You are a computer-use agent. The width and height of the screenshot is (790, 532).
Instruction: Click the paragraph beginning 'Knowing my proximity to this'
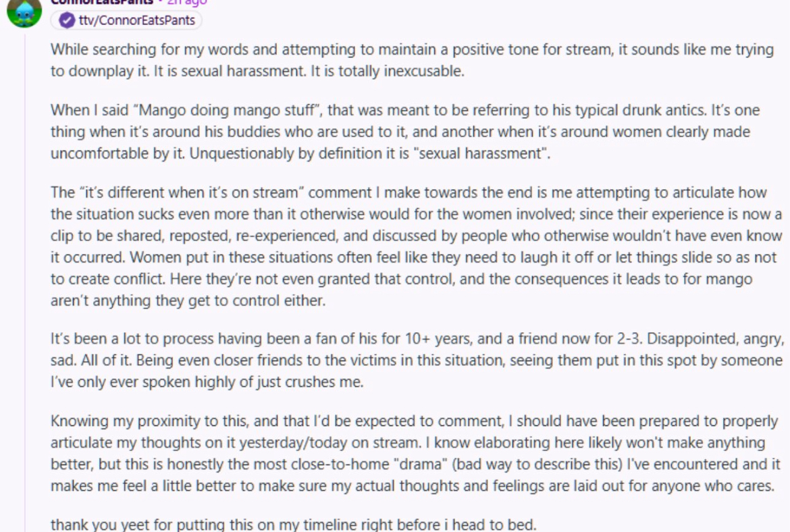pyautogui.click(x=415, y=454)
